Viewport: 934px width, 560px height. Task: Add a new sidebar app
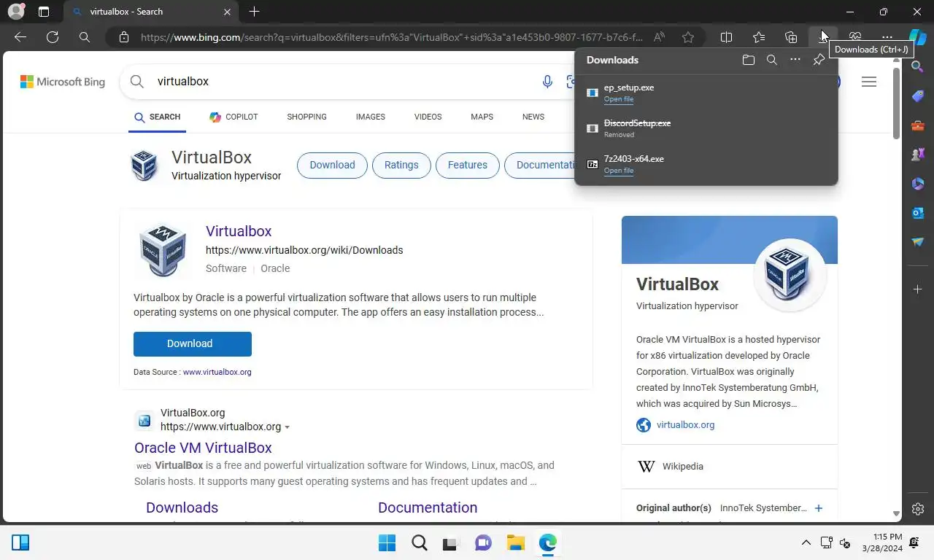(x=918, y=289)
